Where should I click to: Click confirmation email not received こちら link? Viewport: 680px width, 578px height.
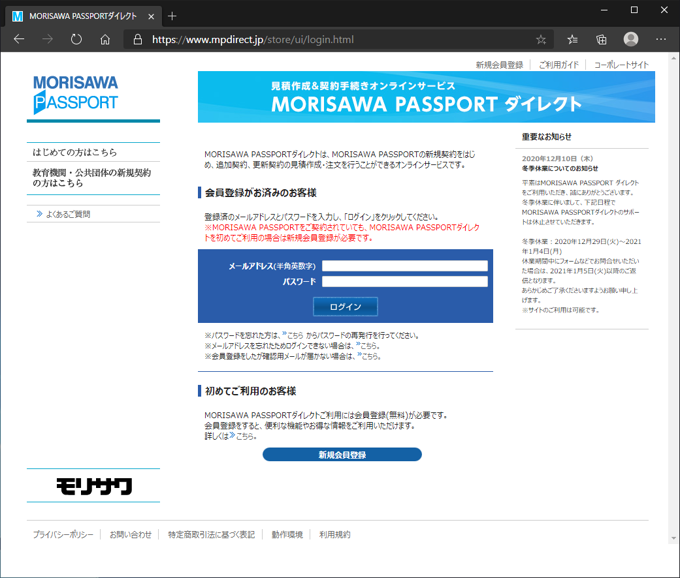[x=369, y=356]
